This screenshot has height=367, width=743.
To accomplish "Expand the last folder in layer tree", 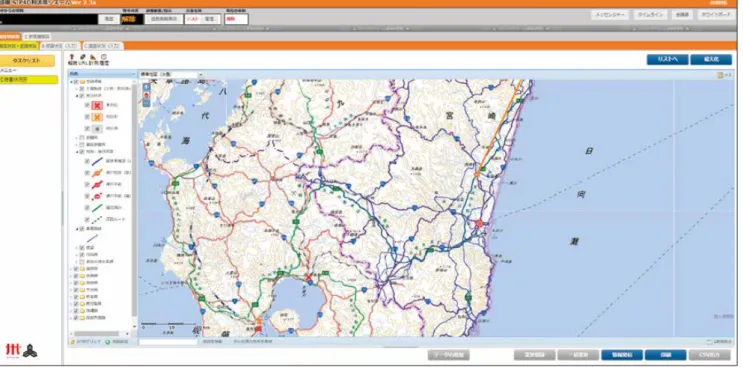I will (71, 318).
